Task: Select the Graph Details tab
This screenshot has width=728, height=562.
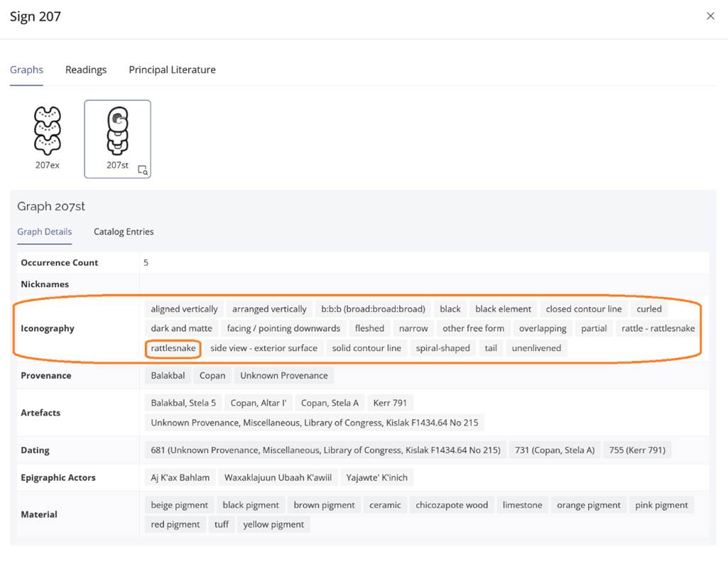Action: click(44, 232)
